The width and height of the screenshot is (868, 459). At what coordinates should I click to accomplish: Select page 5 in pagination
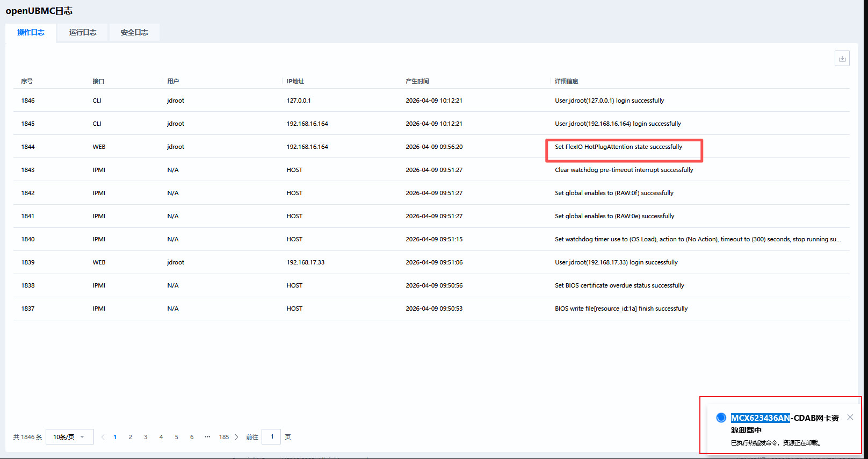click(176, 437)
